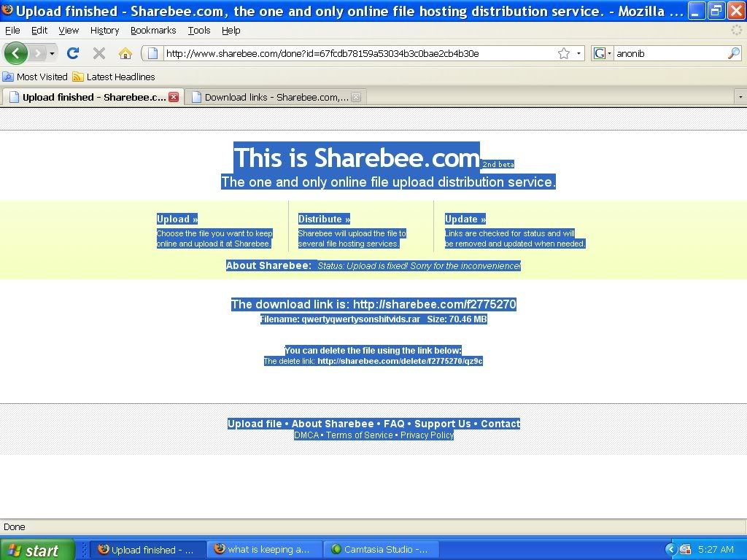Go to the Home page icon
Image resolution: width=747 pixels, height=560 pixels.
click(x=125, y=52)
